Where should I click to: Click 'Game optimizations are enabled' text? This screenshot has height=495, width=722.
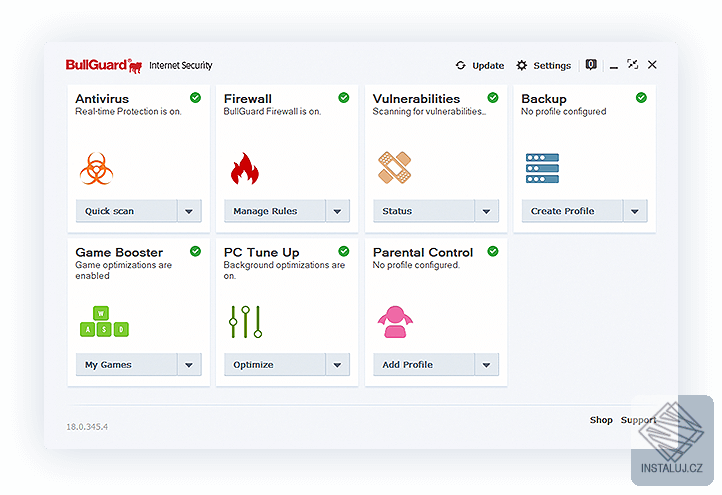click(123, 270)
